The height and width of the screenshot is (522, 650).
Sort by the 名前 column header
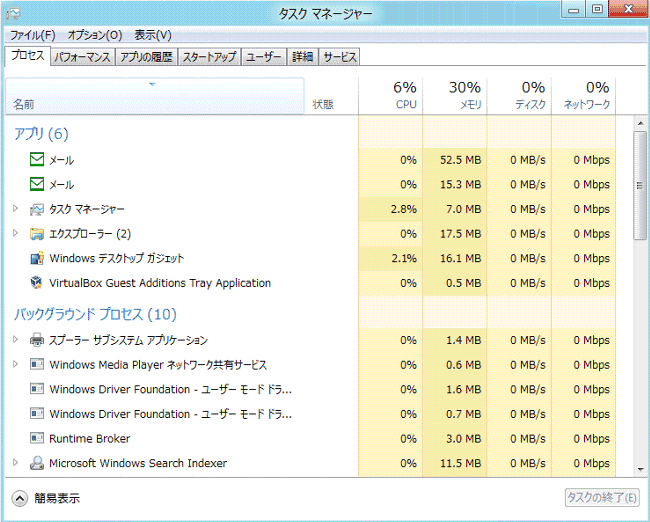pos(155,96)
